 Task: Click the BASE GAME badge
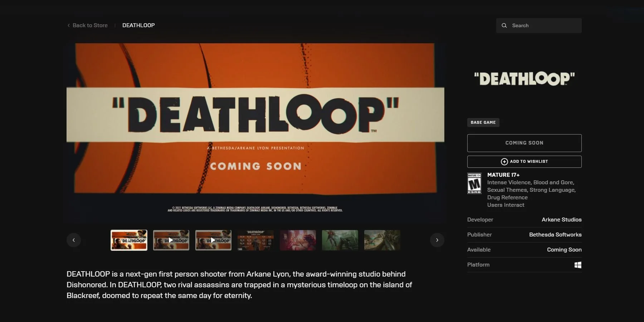click(483, 122)
